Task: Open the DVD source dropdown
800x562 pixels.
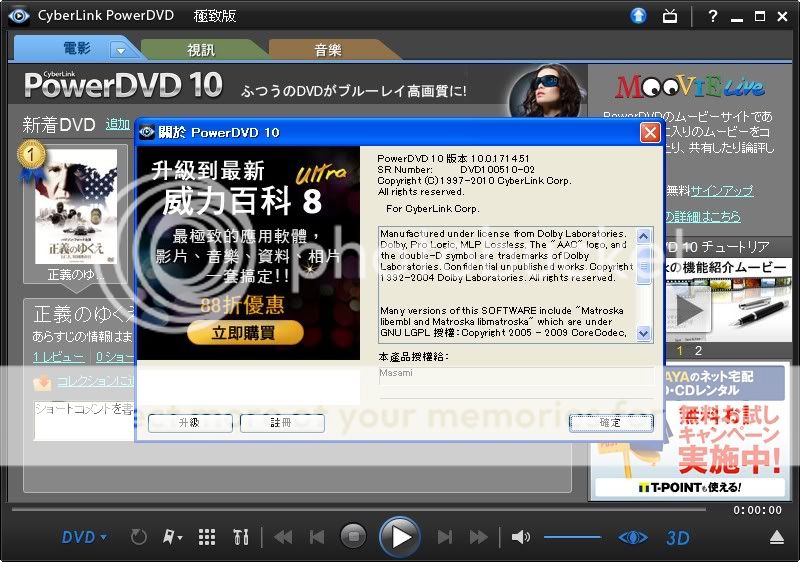Action: 84,537
